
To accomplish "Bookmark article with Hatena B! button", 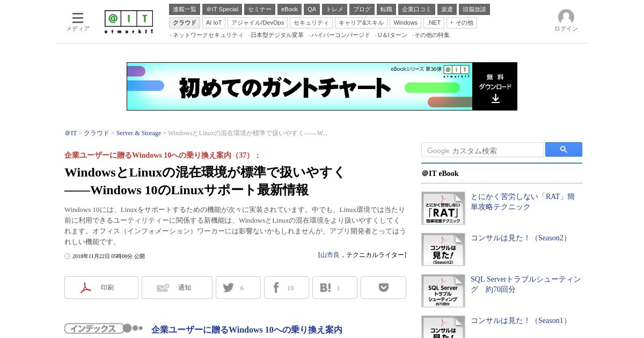I will click(x=335, y=288).
